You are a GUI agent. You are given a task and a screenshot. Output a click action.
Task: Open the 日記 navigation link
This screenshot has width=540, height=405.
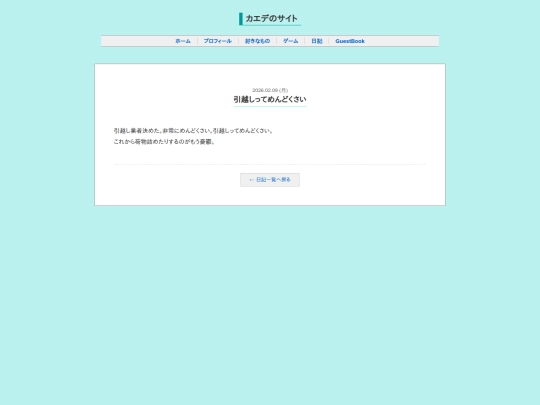(x=316, y=41)
